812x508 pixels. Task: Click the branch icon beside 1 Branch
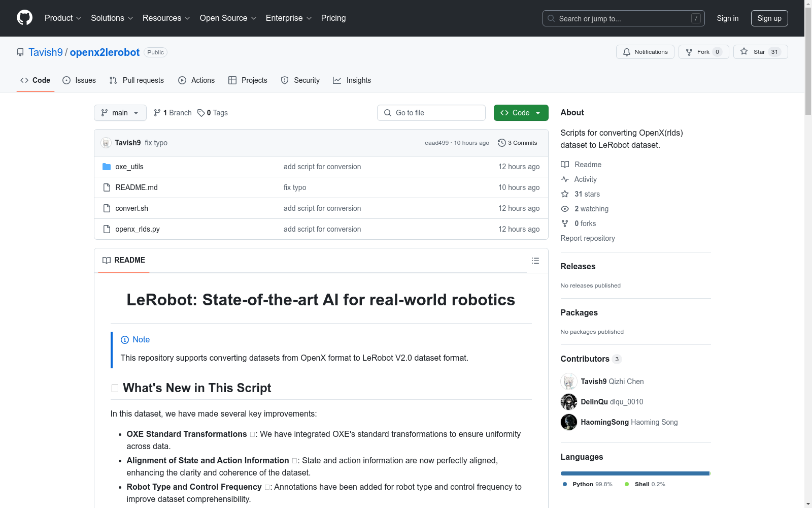pos(157,113)
